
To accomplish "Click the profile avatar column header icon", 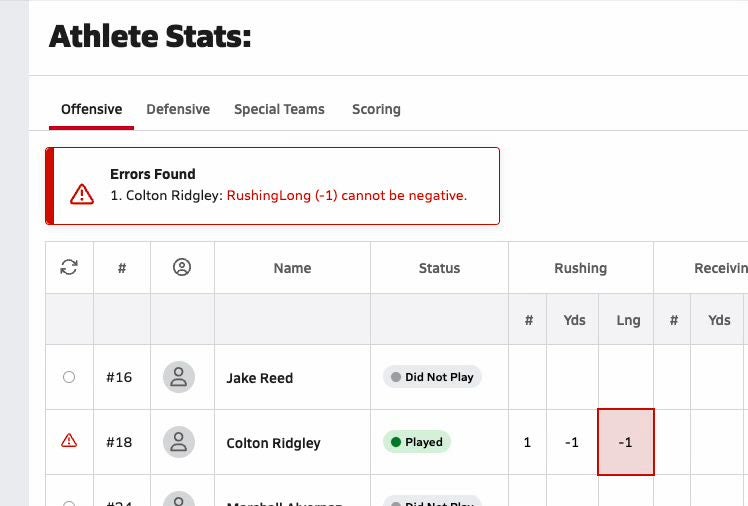I will click(x=181, y=267).
